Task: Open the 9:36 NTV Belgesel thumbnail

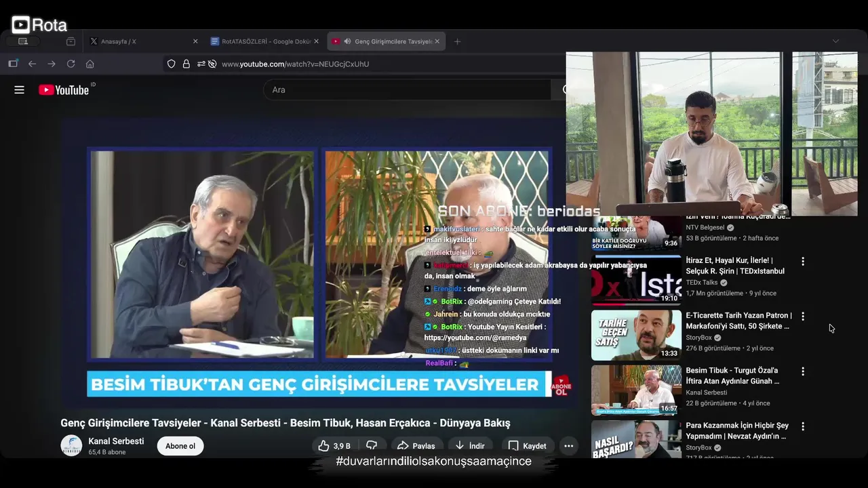Action: (x=636, y=233)
